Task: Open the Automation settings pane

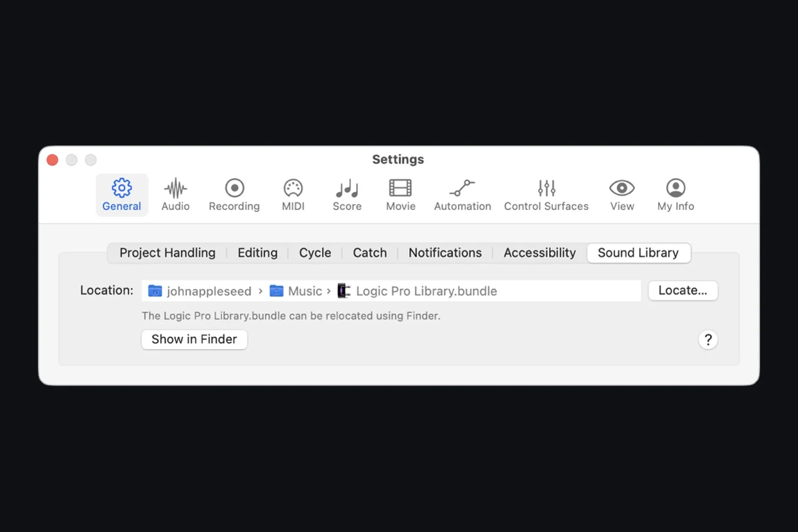Action: coord(462,195)
